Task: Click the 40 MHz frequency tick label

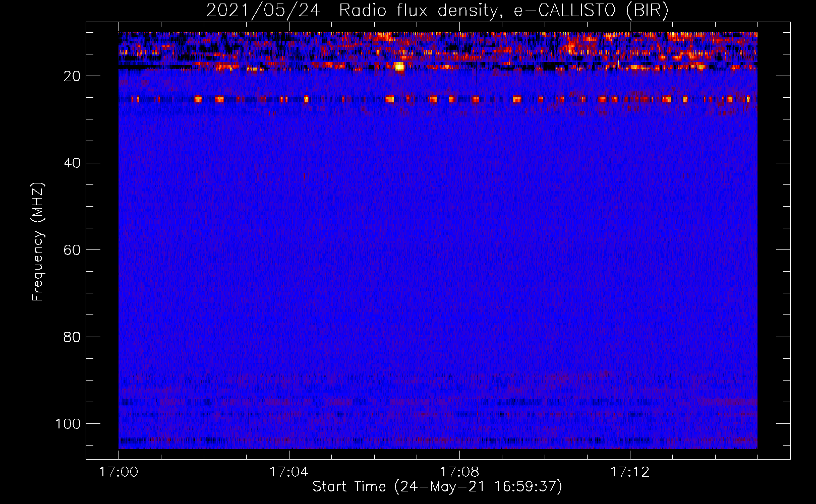Action: pyautogui.click(x=73, y=163)
